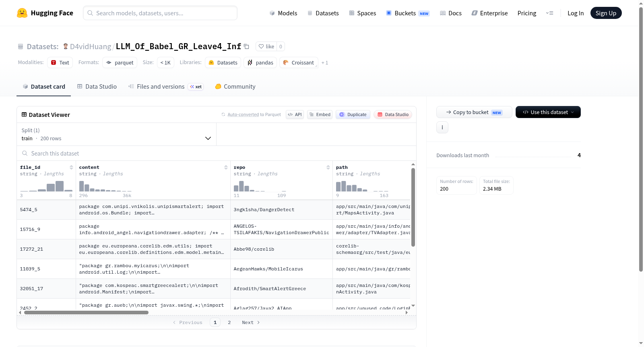Click Copy to bucket button
Image resolution: width=644 pixels, height=347 pixels.
474,112
